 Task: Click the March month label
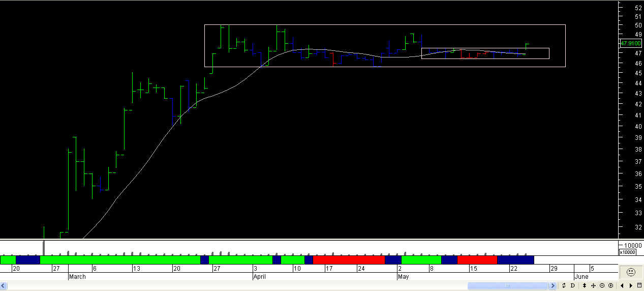pos(77,277)
